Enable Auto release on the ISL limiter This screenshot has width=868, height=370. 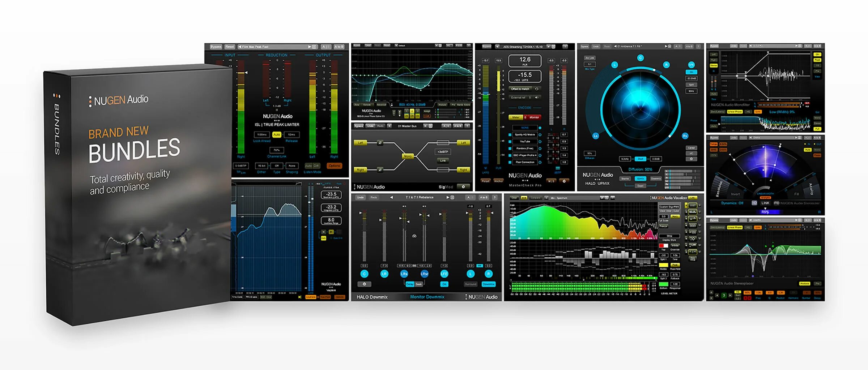pyautogui.click(x=277, y=134)
